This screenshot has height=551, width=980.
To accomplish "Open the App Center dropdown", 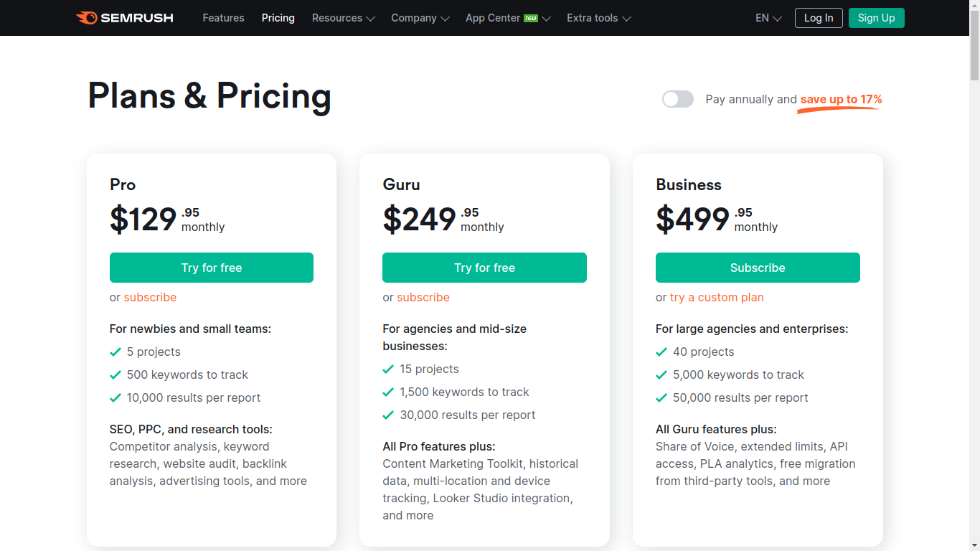I will [508, 18].
